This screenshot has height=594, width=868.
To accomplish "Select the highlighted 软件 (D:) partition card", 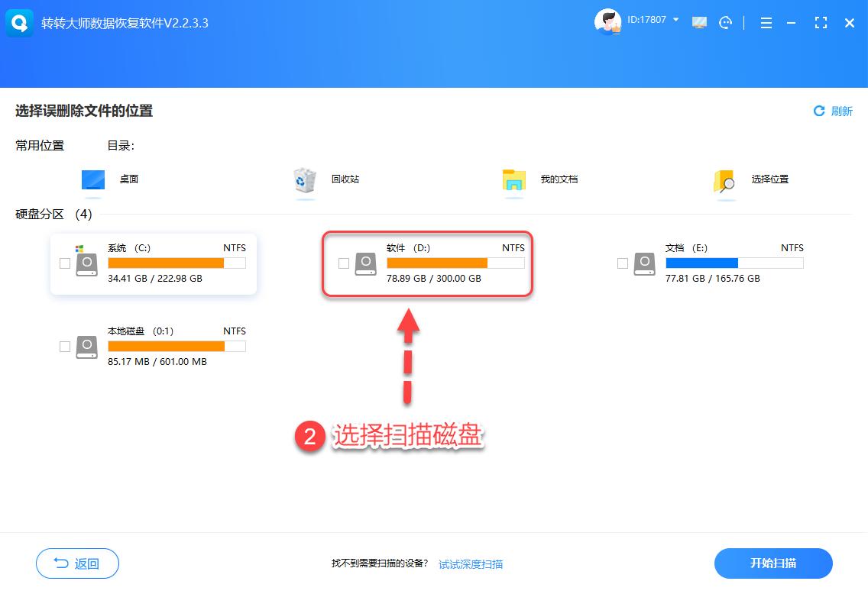I will point(428,263).
